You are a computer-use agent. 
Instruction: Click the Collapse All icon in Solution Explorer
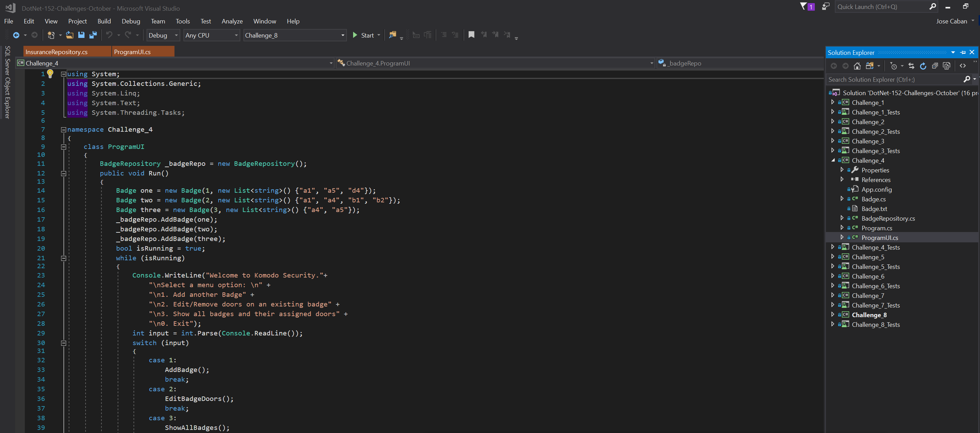click(935, 66)
